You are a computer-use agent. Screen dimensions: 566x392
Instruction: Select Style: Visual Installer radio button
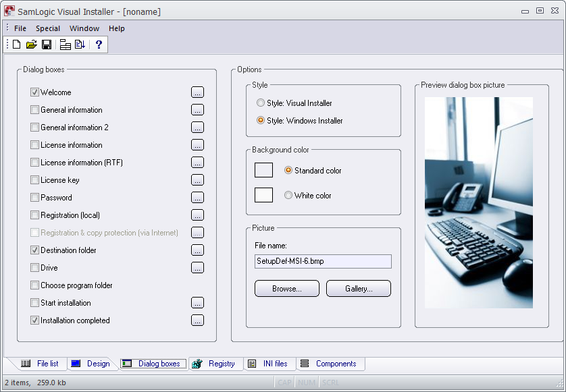point(261,103)
